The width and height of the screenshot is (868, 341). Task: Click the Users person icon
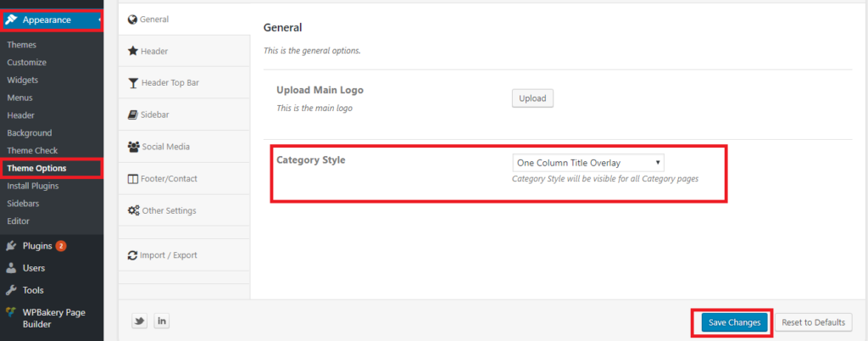10,268
